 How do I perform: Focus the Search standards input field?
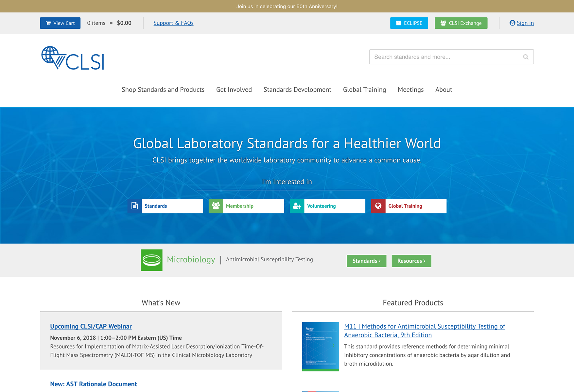coord(451,57)
